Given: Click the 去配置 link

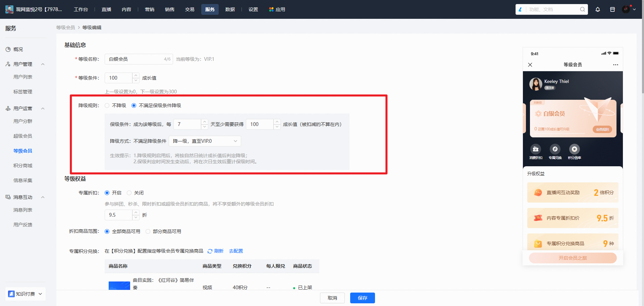Looking at the screenshot, I should point(236,251).
